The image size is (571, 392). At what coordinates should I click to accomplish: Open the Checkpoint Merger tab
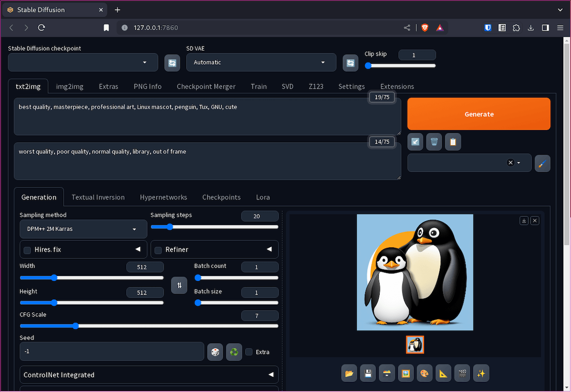[206, 86]
